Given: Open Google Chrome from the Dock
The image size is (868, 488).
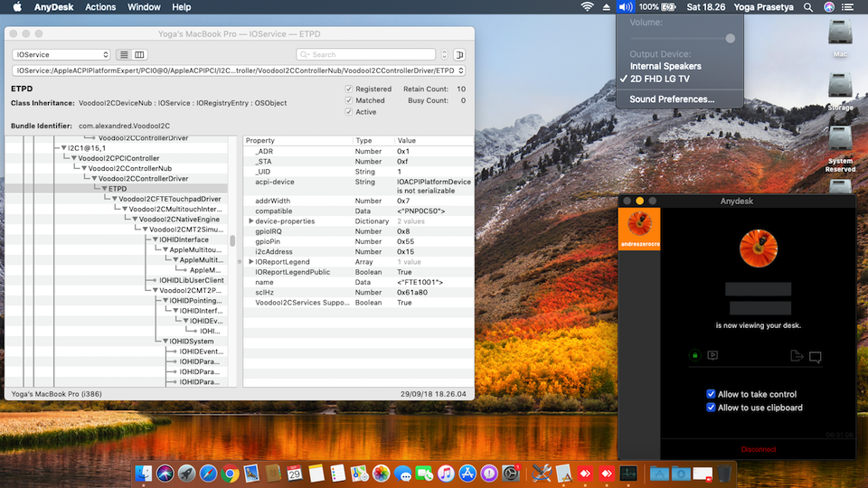Looking at the screenshot, I should point(231,473).
